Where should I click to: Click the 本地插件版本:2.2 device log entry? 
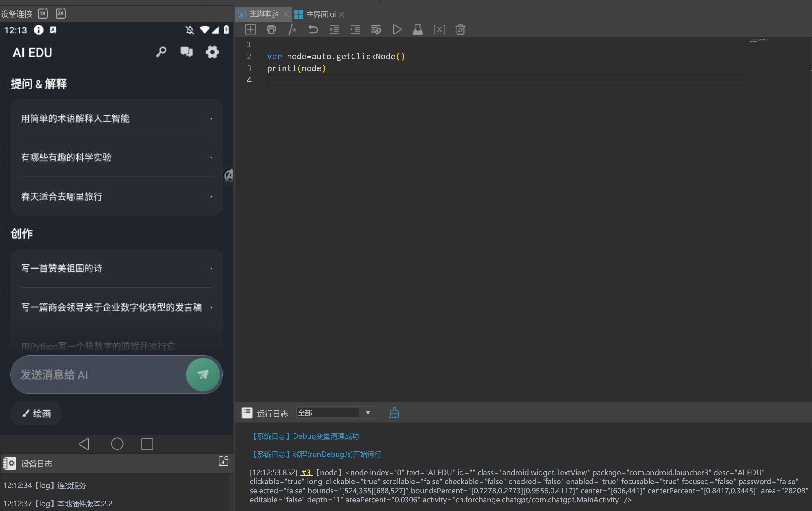point(58,504)
